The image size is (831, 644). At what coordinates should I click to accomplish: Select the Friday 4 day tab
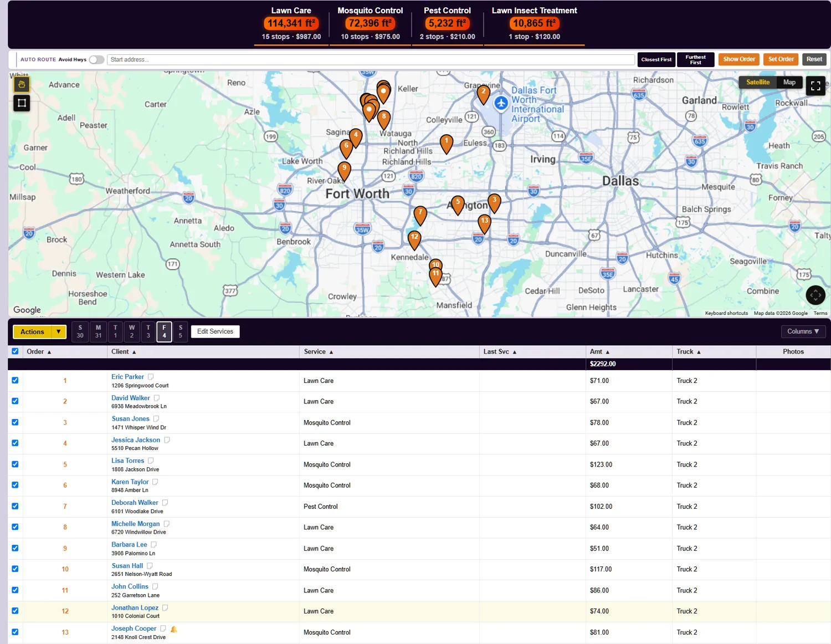[164, 331]
